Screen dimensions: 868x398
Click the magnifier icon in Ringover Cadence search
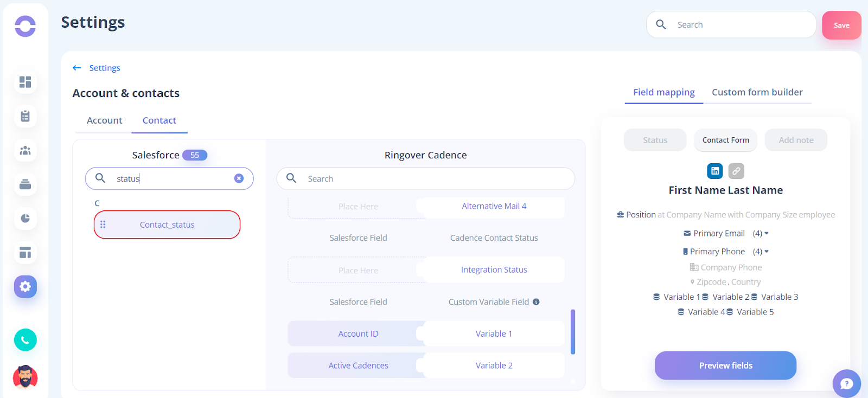click(291, 178)
